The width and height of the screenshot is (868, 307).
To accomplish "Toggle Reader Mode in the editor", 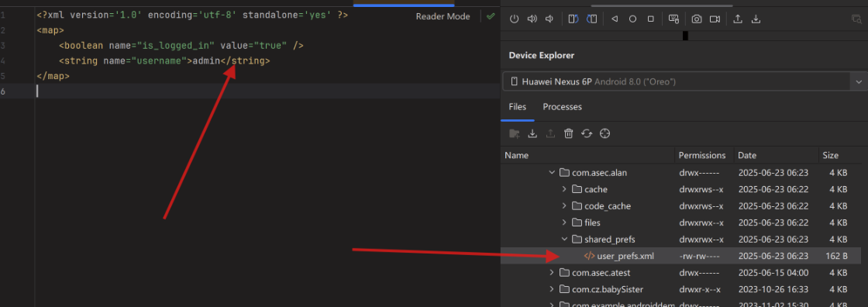I will point(443,16).
